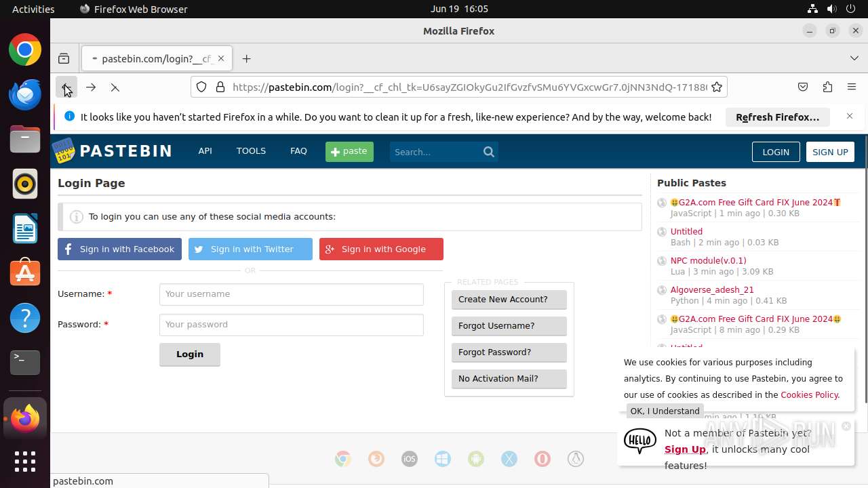Click the SIGN UP button in the header

tap(830, 152)
